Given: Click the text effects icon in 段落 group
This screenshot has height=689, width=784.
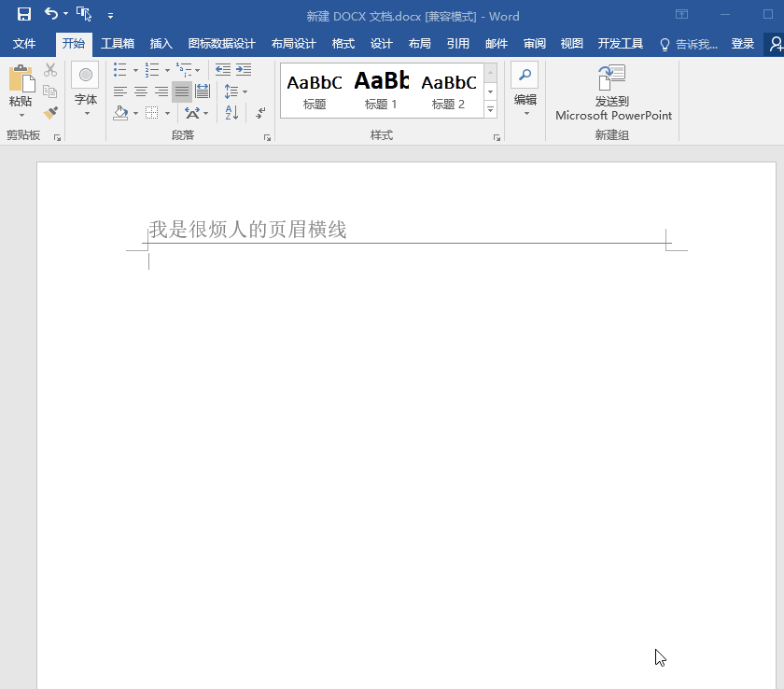Looking at the screenshot, I should pyautogui.click(x=192, y=112).
